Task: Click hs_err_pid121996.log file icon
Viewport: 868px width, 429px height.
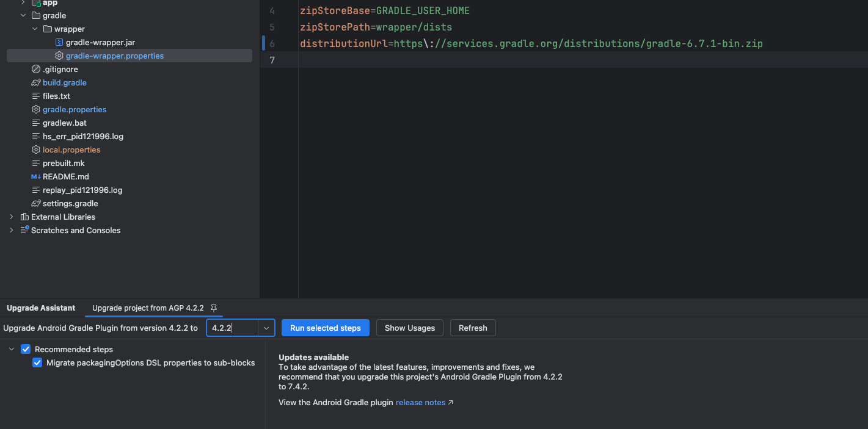Action: tap(36, 136)
